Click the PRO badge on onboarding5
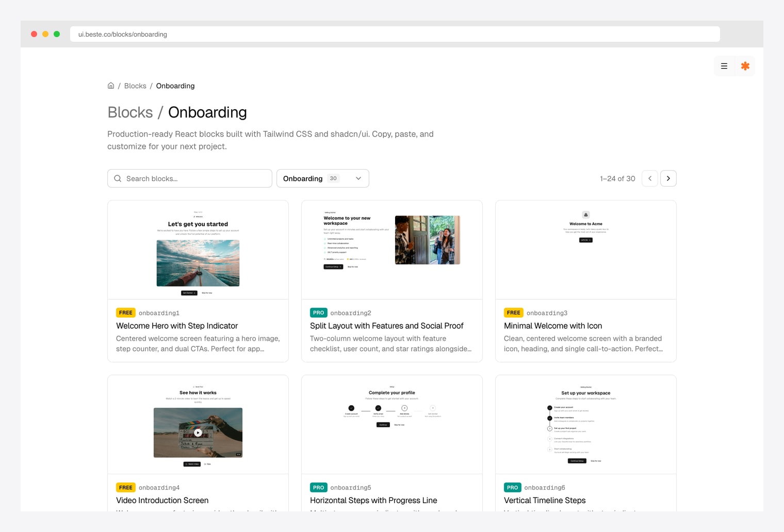The height and width of the screenshot is (532, 784). pyautogui.click(x=319, y=488)
